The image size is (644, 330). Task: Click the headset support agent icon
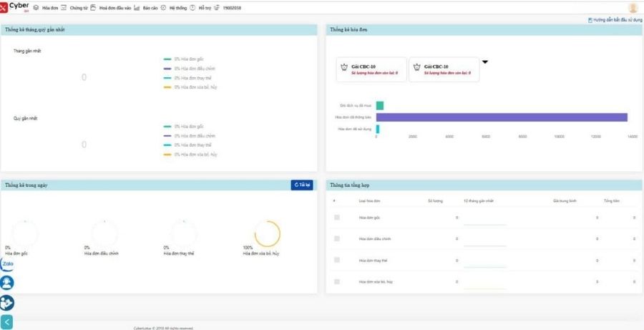[7, 283]
